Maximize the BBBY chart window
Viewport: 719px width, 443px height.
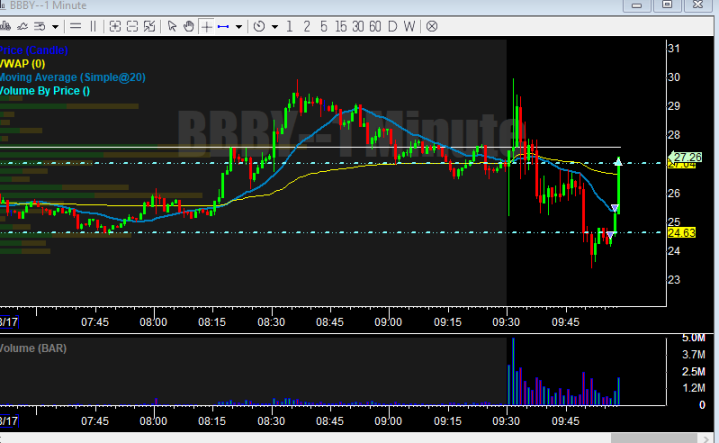(x=667, y=5)
